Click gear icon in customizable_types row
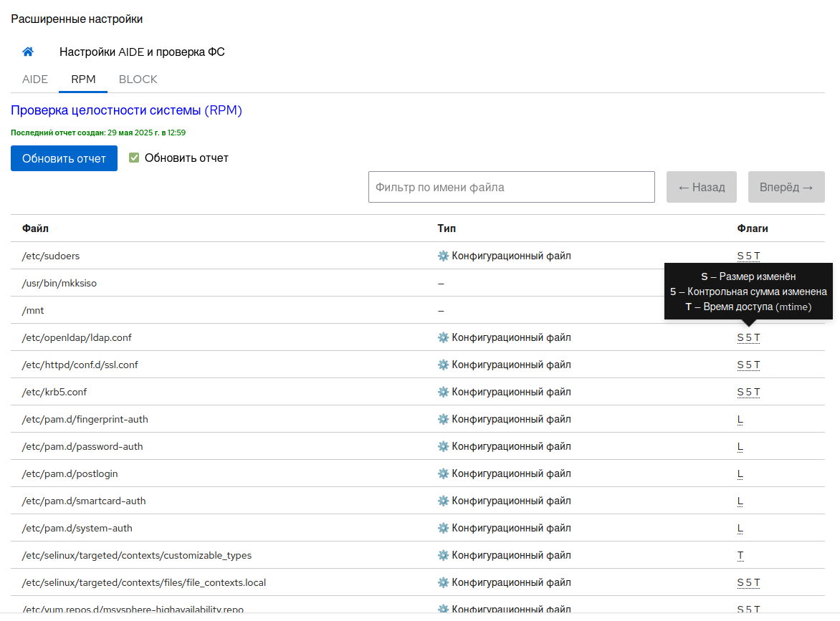Screen dimensions: 840x621 pos(443,555)
